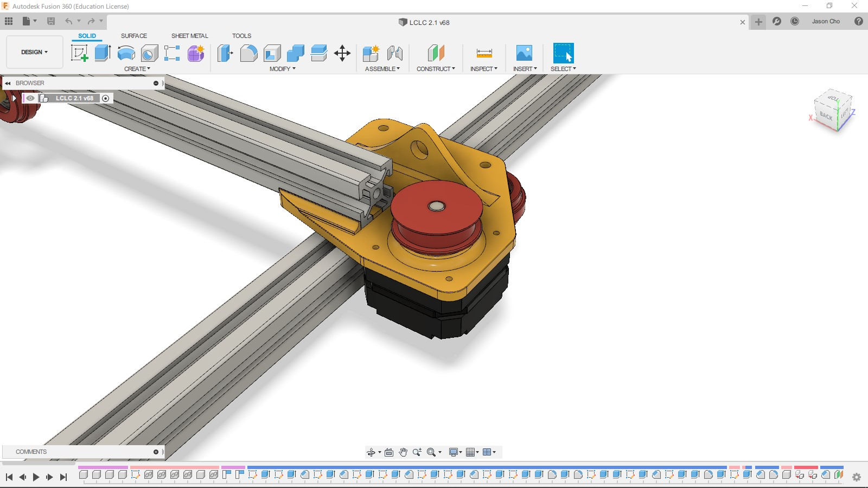Select the Look At tool
This screenshot has height=488, width=868.
(x=389, y=452)
